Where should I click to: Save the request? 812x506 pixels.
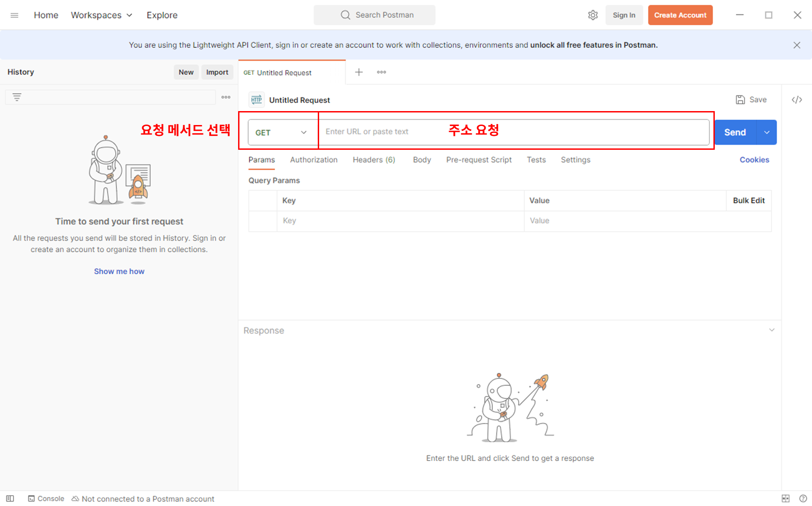(751, 99)
